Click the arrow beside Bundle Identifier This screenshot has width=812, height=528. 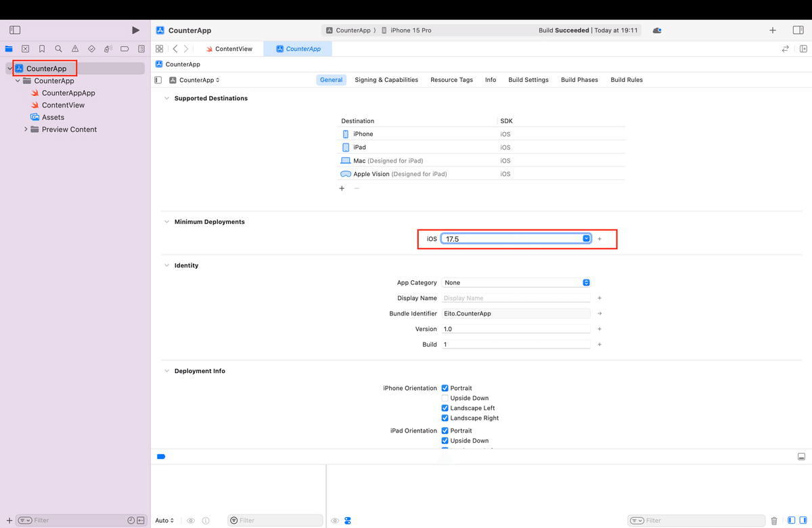click(600, 314)
